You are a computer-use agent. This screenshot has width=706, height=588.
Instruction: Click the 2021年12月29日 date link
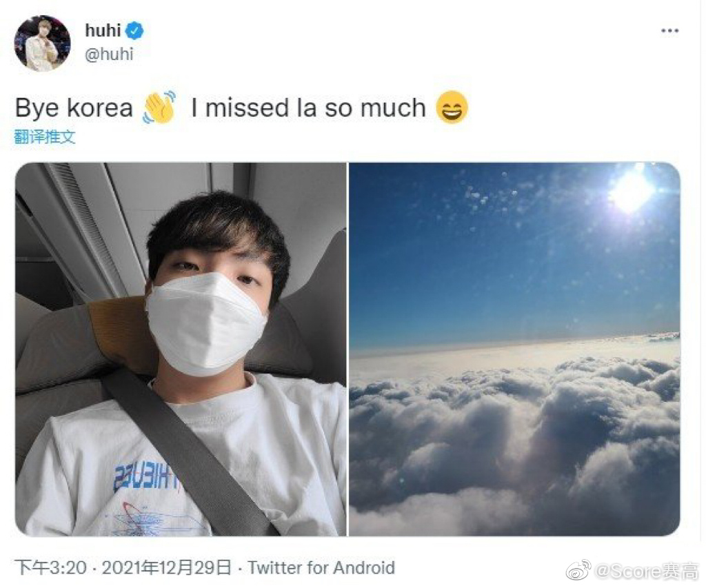(x=166, y=568)
